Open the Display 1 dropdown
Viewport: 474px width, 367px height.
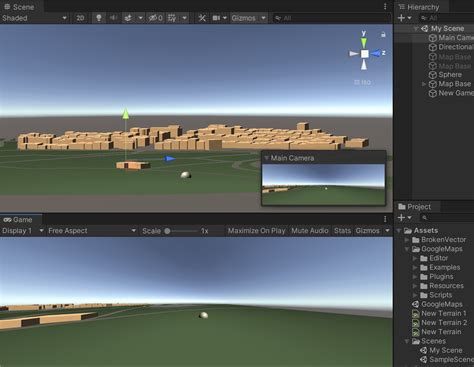pyautogui.click(x=22, y=231)
